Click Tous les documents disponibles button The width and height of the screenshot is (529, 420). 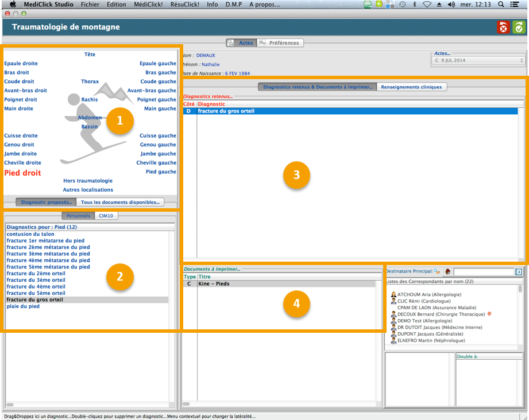[120, 202]
